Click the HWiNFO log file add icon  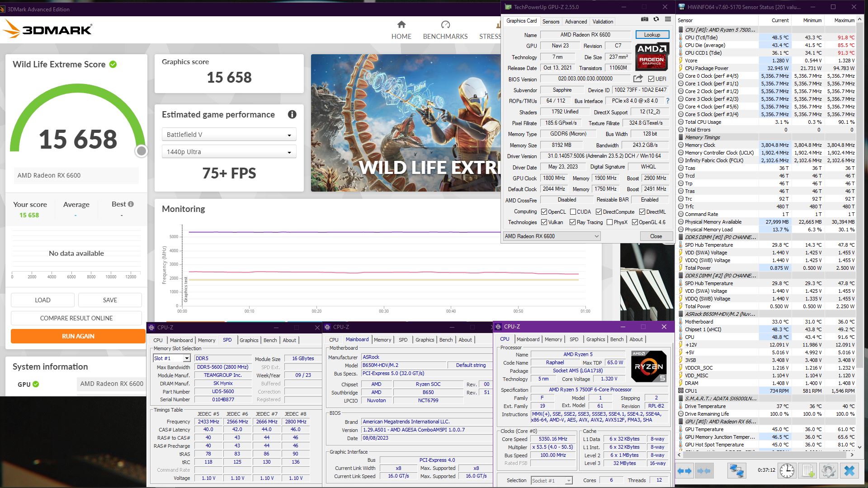pyautogui.click(x=808, y=471)
